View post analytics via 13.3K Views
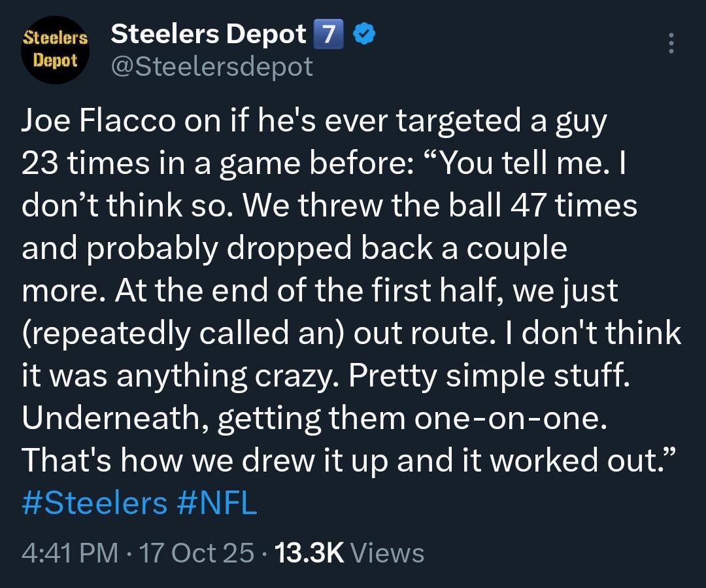 tap(307, 553)
